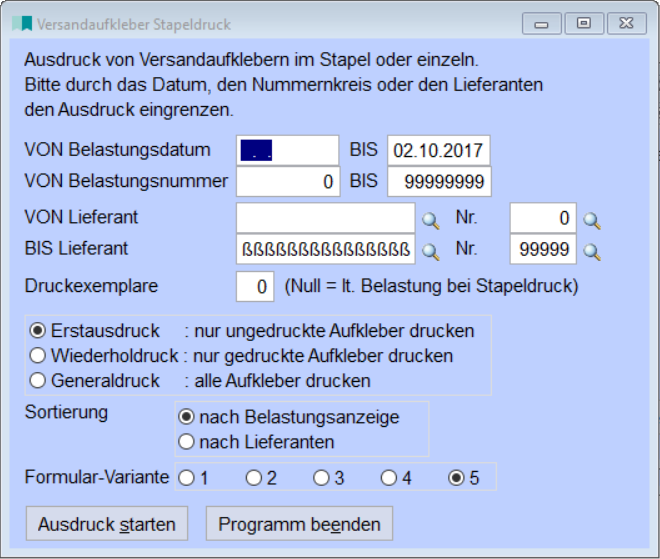
Task: Click VON Lieferant Nr. field showing 0
Action: 543,218
